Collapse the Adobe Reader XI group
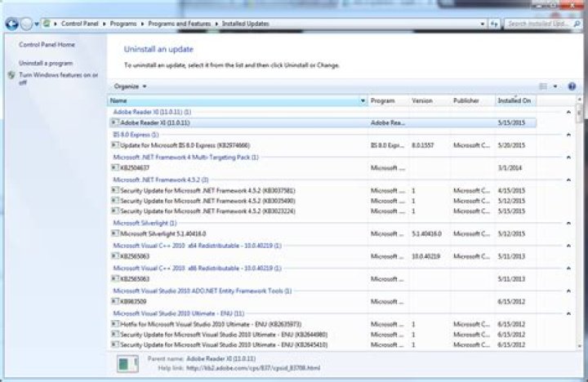Viewport: 588px width, 382px height. point(568,112)
